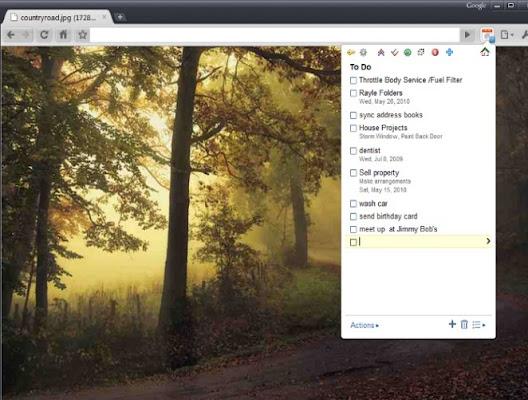Go forward with browser forward arrow

click(x=26, y=35)
